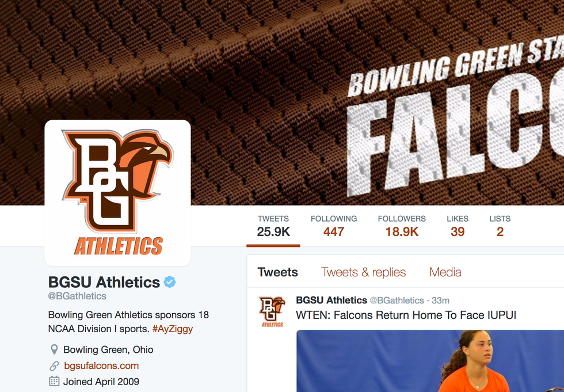Image resolution: width=564 pixels, height=392 pixels.
Task: Click the BGSU Athletics author name in the tweet
Action: [x=331, y=300]
